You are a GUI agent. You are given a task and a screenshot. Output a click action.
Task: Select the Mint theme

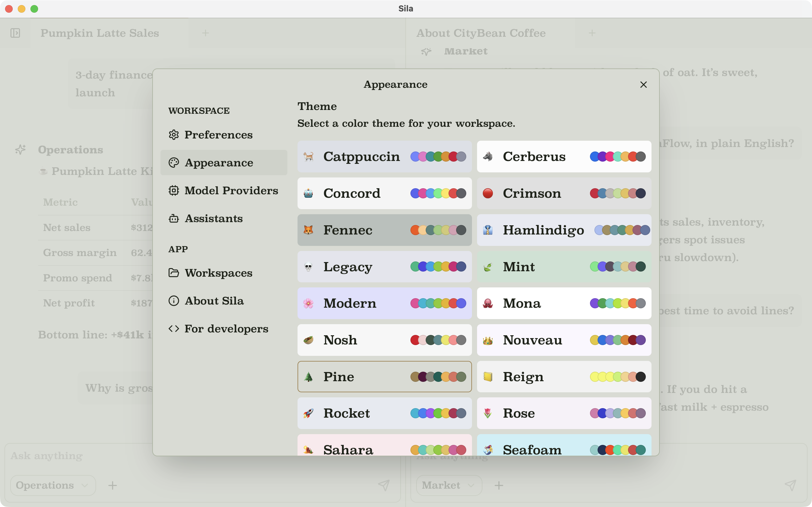[563, 266]
